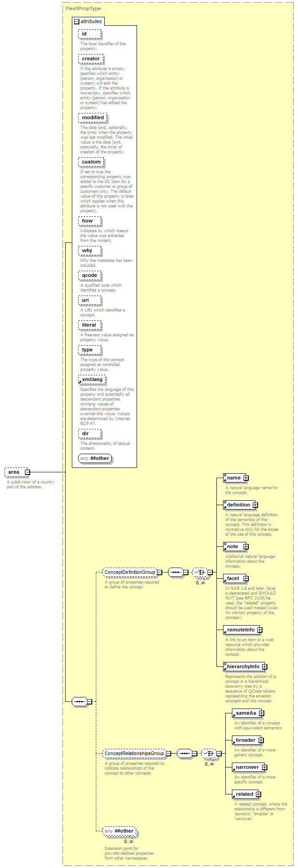Expand the definition element
Image resolution: width=298 pixels, height=868 pixels.
pos(255,505)
